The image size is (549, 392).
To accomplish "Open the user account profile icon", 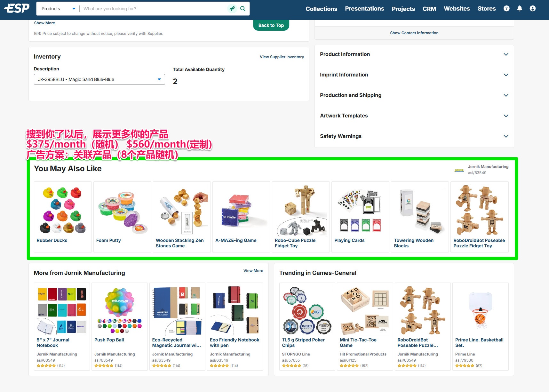I will click(x=533, y=9).
